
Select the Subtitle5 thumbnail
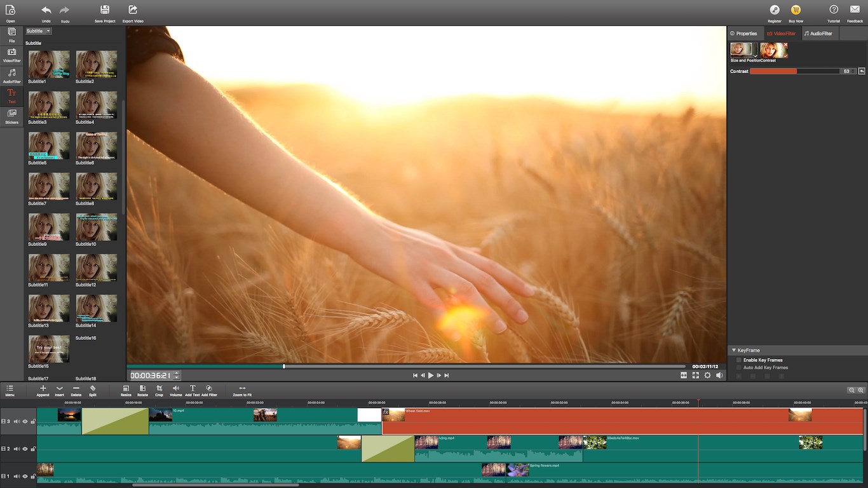[49, 146]
